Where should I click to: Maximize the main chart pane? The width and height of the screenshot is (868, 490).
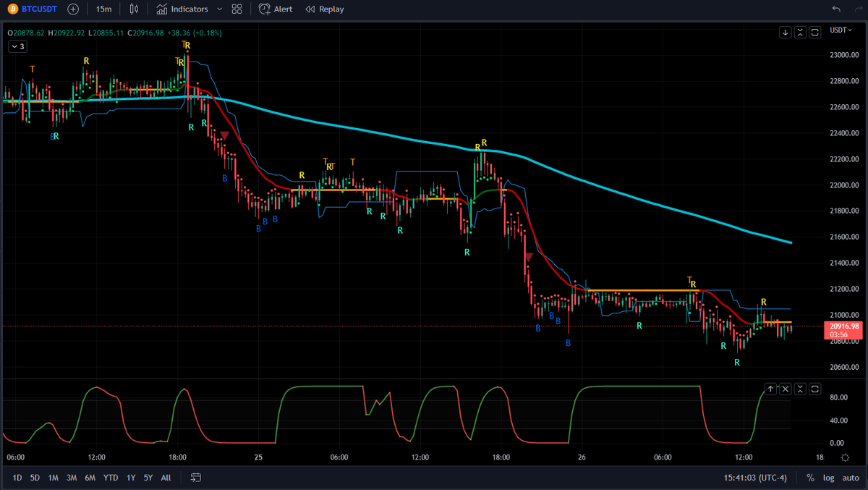pos(815,33)
